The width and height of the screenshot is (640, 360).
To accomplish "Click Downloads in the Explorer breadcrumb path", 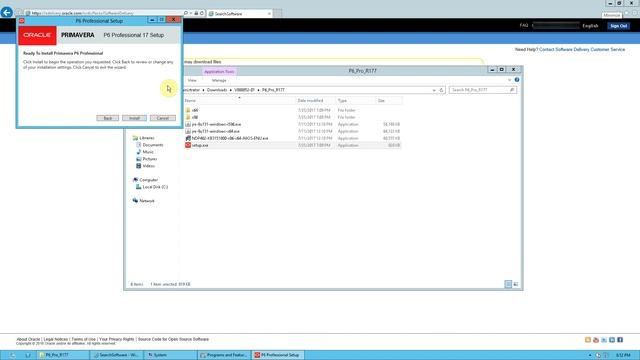I will click(x=217, y=90).
